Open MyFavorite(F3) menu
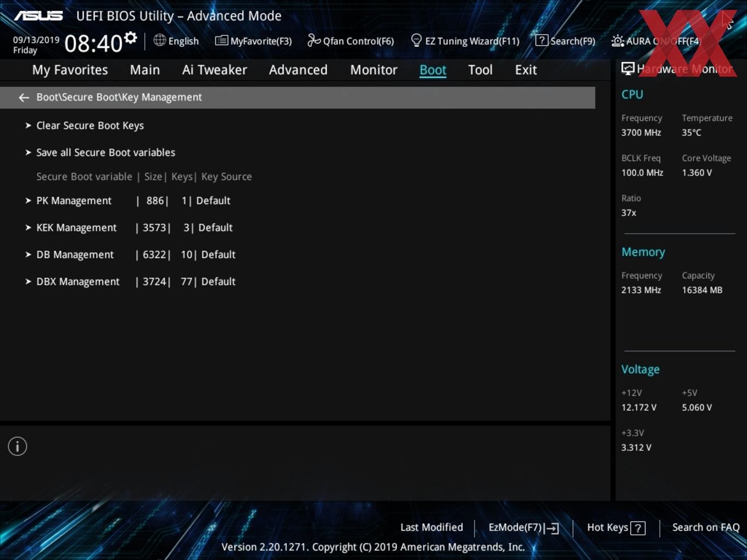 [x=253, y=41]
